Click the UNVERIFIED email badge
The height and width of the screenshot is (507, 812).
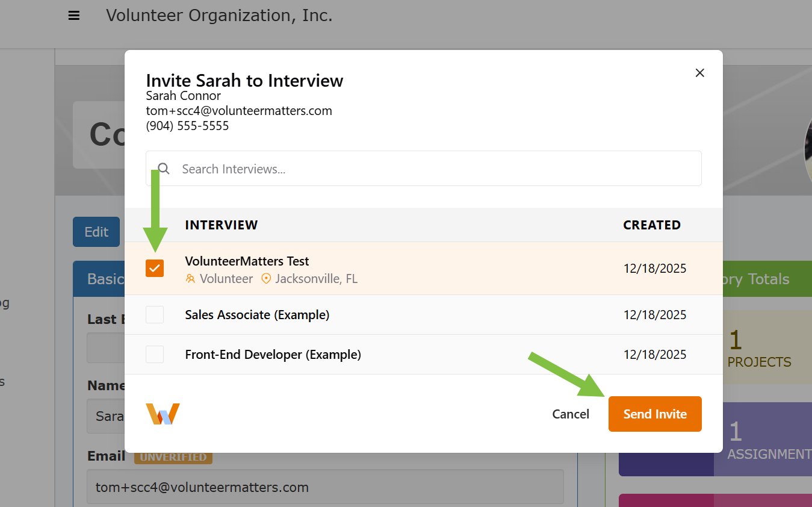pos(173,457)
